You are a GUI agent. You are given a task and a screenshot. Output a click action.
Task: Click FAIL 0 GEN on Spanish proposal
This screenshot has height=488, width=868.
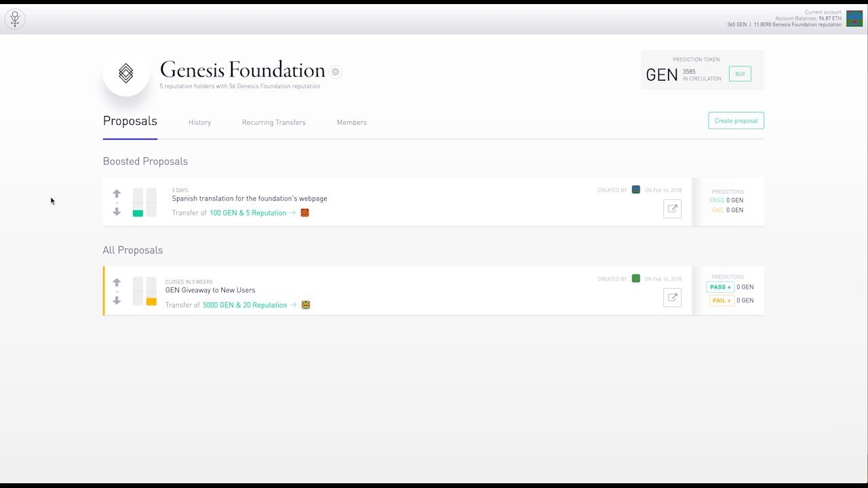pos(728,210)
